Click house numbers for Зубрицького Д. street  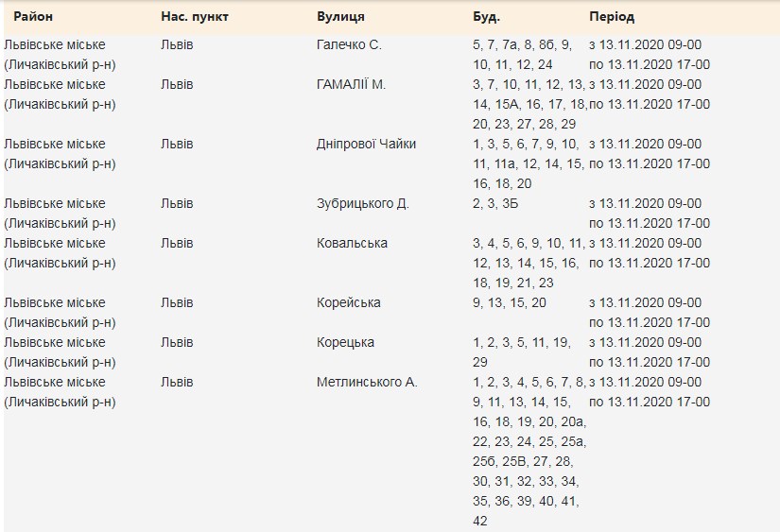point(497,203)
